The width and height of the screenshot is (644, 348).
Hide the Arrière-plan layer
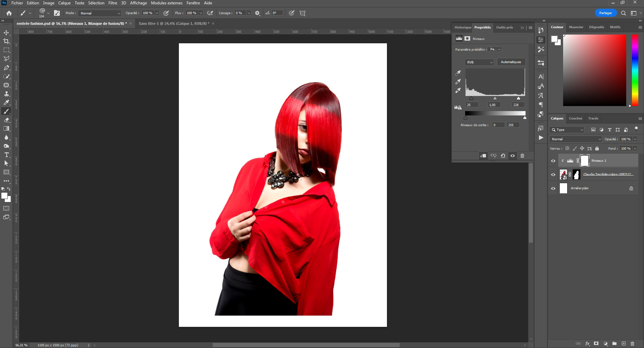tap(553, 188)
